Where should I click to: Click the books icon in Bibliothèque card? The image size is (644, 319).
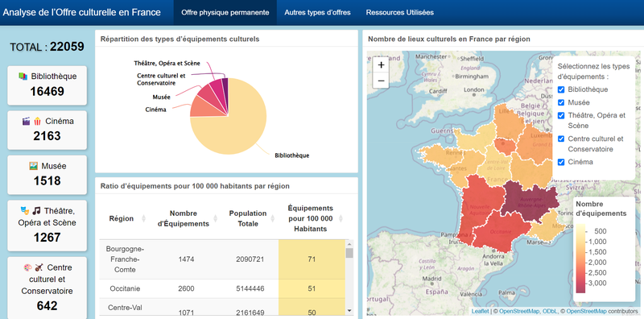[23, 76]
